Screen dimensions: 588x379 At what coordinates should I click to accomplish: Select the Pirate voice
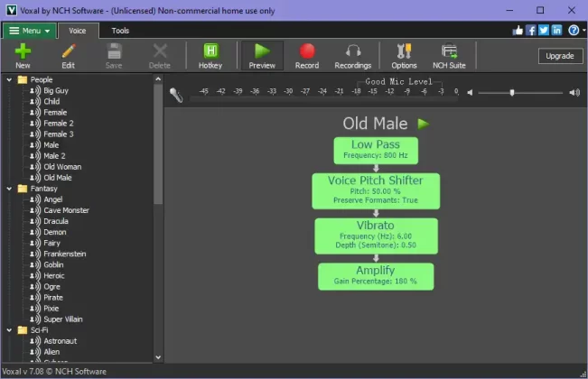[x=53, y=298]
